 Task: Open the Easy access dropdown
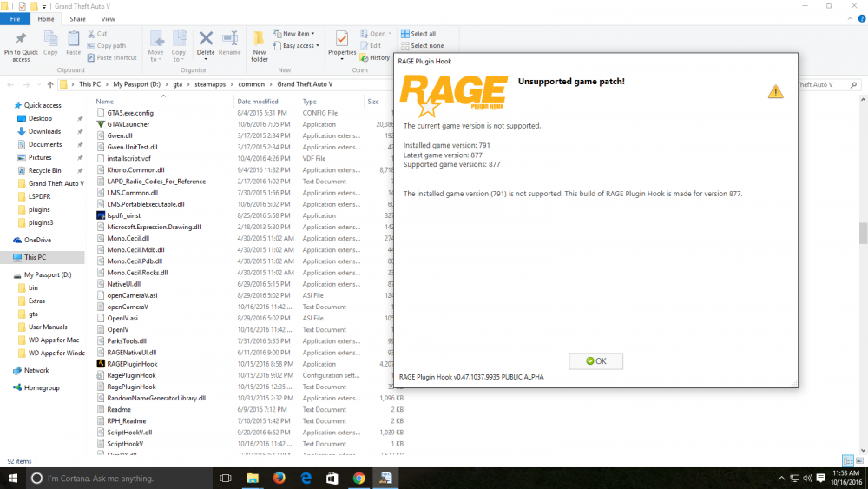(x=296, y=45)
